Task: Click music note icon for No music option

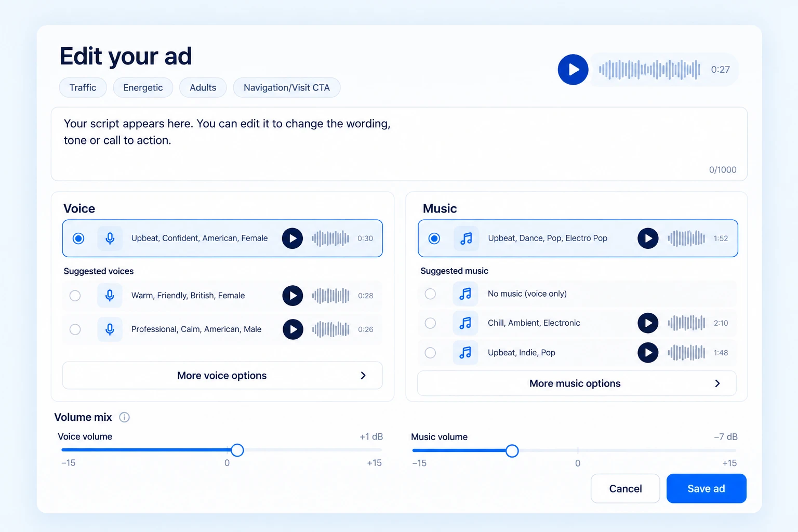Action: (x=465, y=294)
